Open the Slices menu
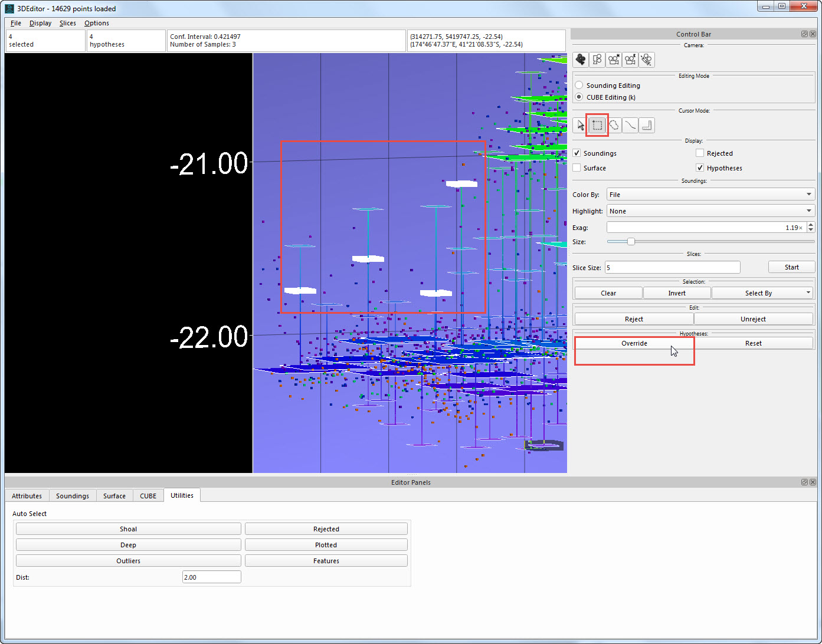The width and height of the screenshot is (822, 644). [x=67, y=23]
